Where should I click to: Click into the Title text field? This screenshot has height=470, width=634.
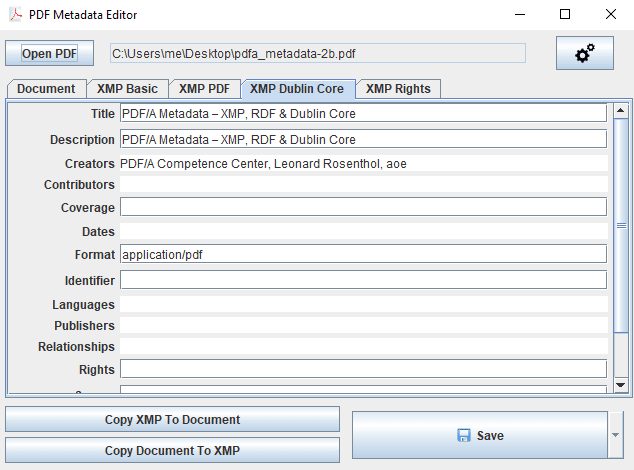tap(363, 113)
